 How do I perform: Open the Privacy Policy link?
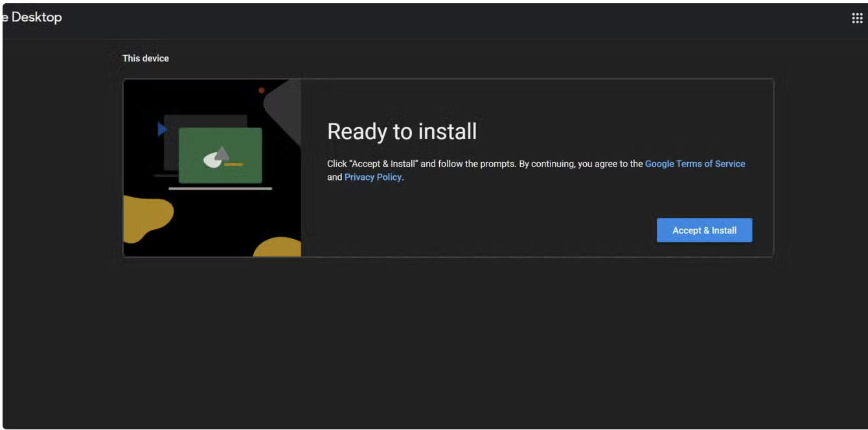coord(372,177)
